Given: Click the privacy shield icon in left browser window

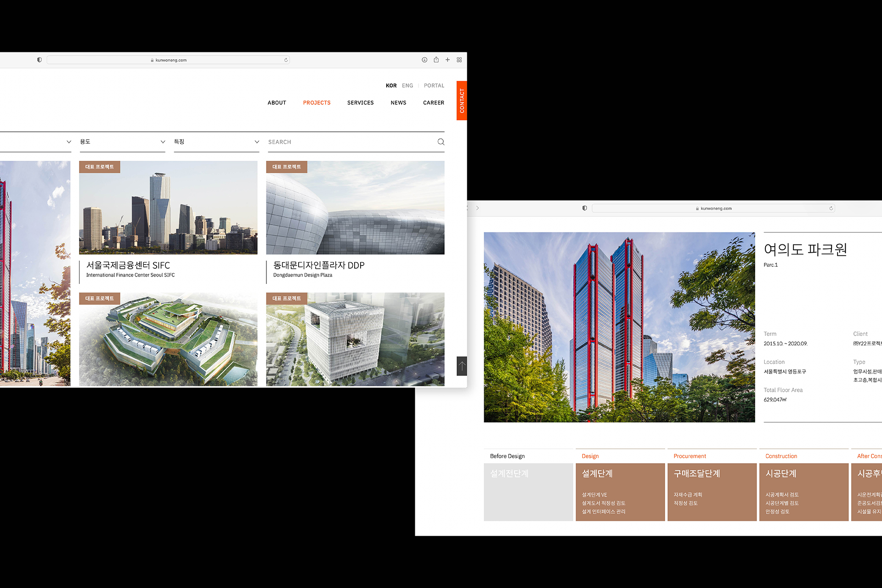Looking at the screenshot, I should (x=40, y=60).
